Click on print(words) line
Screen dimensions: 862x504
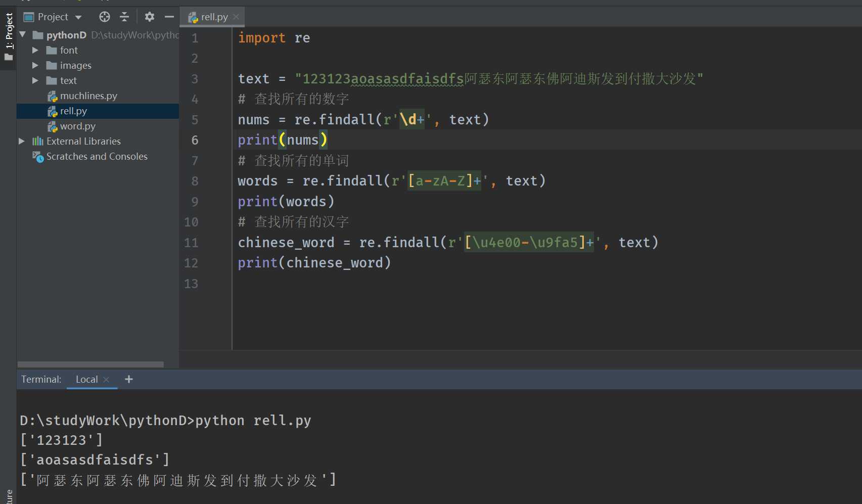286,202
